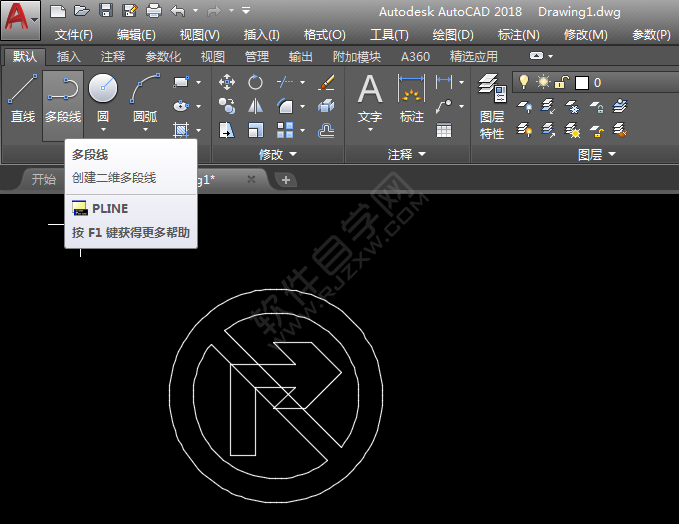Click the white layer color swatch
Screen dimensions: 679x524
coord(582,83)
